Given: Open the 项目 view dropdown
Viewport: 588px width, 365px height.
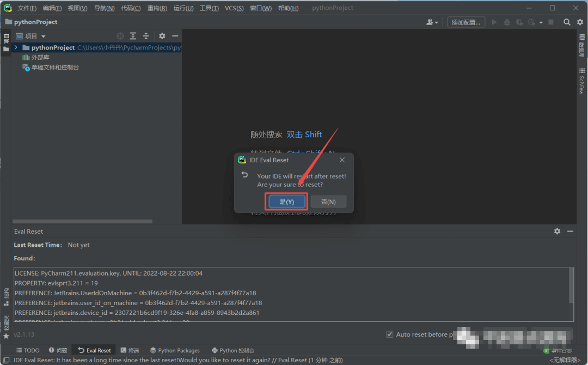Looking at the screenshot, I should (43, 36).
